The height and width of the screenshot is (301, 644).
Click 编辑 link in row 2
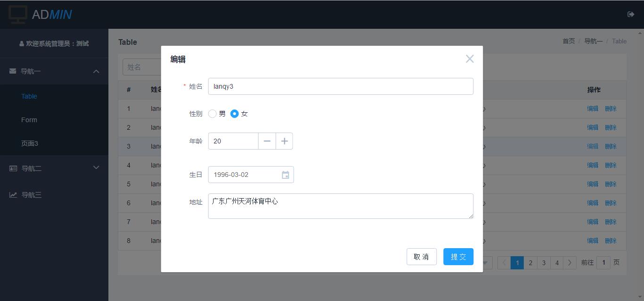pos(593,127)
